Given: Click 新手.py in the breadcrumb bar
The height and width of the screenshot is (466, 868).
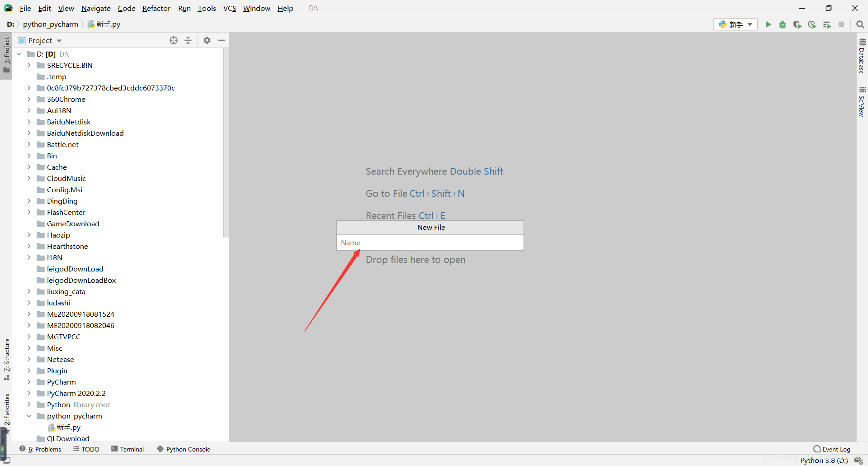Looking at the screenshot, I should tap(104, 24).
